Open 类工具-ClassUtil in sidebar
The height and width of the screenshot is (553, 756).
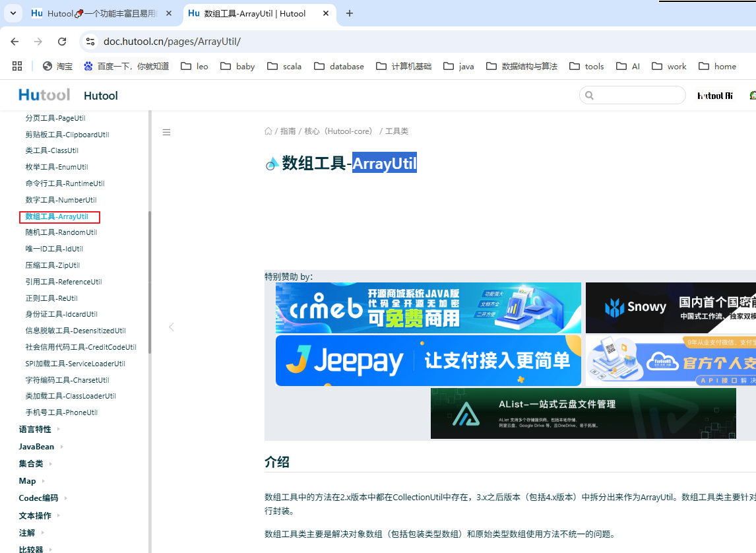point(52,150)
